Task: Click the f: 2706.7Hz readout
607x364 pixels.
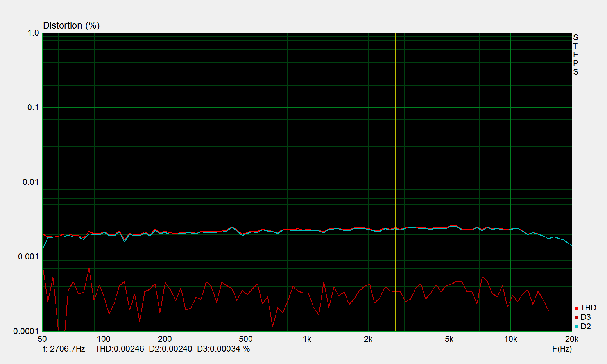Action: click(x=64, y=349)
